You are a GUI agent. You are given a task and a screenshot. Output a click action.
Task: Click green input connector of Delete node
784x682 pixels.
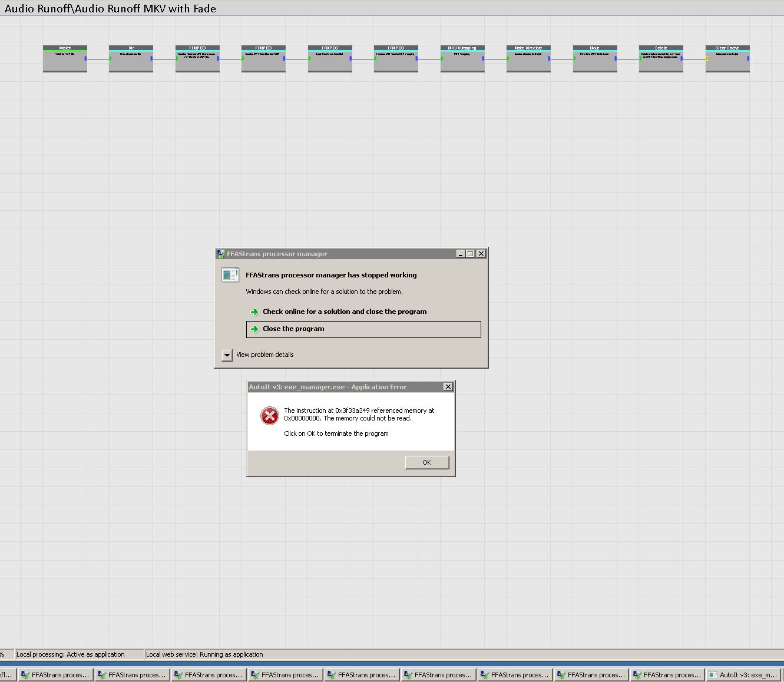[x=640, y=58]
